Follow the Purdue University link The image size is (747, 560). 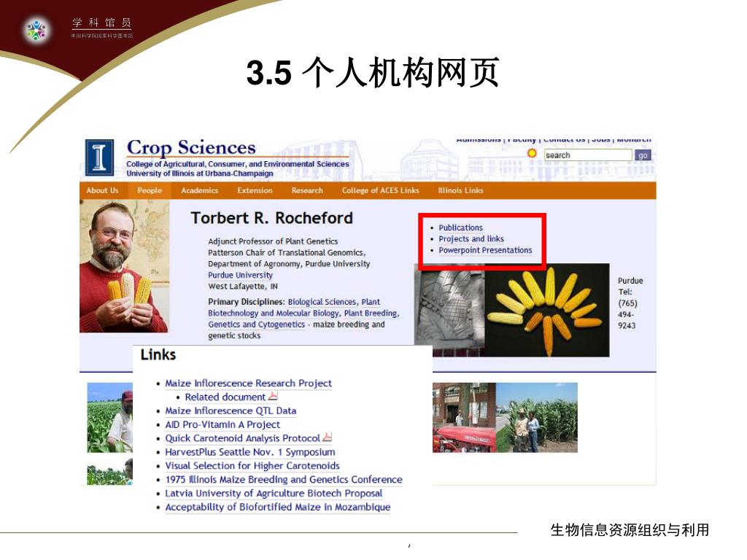point(240,275)
